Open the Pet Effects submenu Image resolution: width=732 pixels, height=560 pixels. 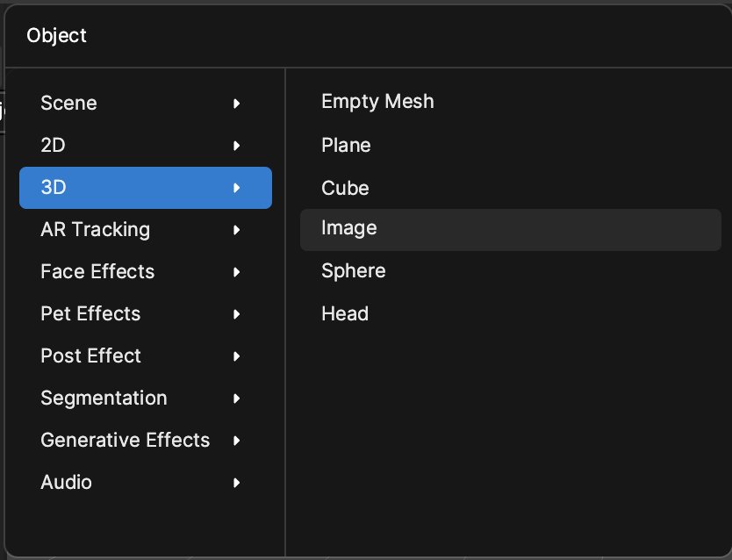(145, 314)
